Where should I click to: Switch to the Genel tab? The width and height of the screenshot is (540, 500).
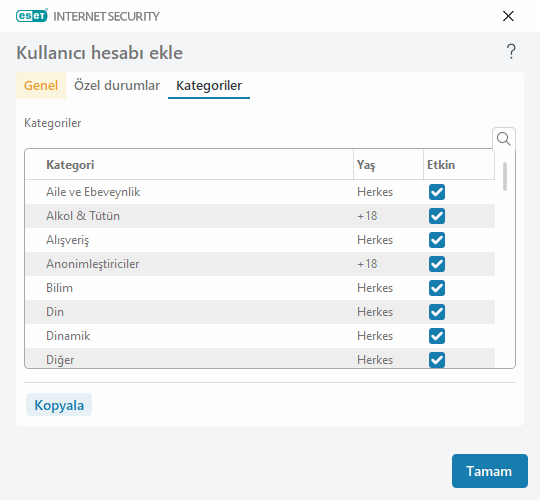pyautogui.click(x=41, y=85)
